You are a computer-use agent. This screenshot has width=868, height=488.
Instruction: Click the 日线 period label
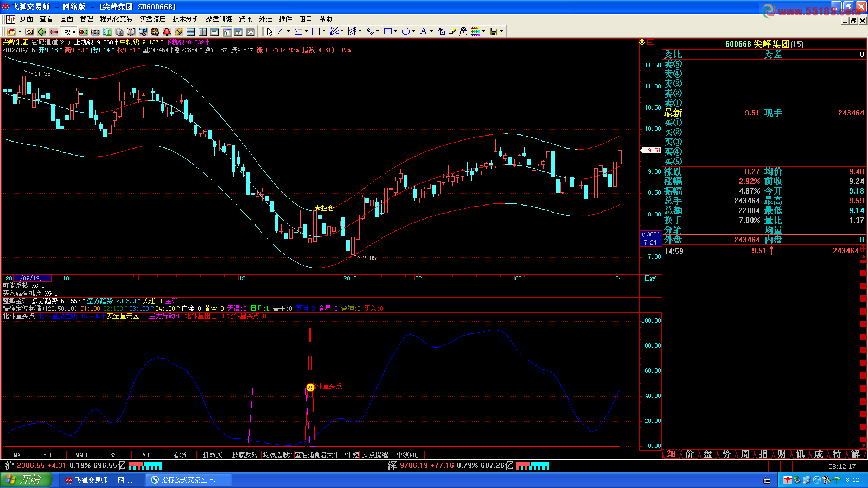(x=650, y=278)
